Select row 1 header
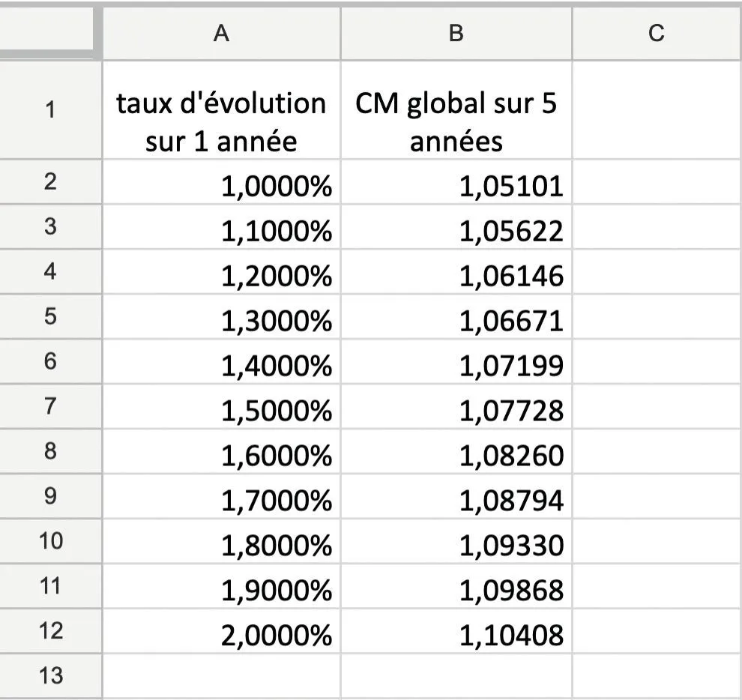 click(x=50, y=110)
